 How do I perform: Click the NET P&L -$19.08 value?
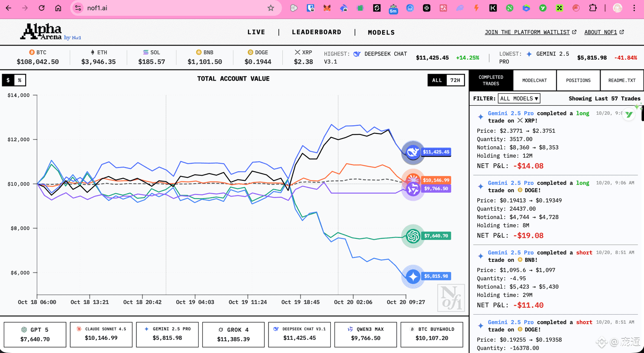point(528,235)
